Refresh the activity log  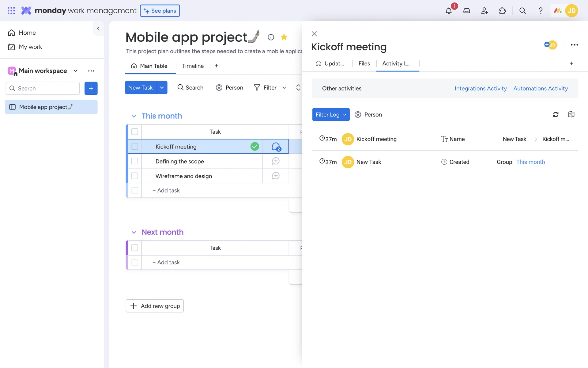(x=556, y=114)
